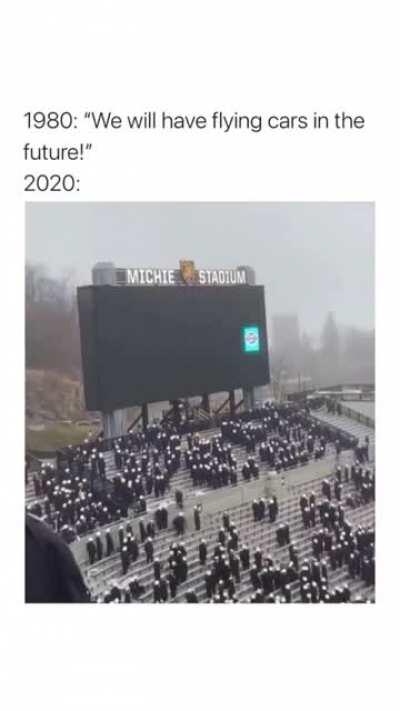Click the "2020:" text label
The height and width of the screenshot is (711, 400).
52,184
